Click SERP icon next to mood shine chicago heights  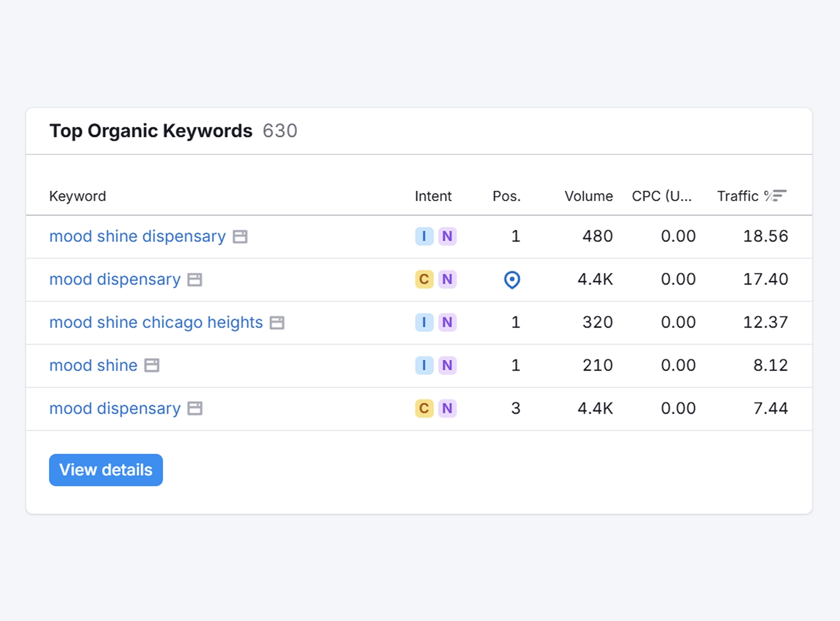coord(277,323)
